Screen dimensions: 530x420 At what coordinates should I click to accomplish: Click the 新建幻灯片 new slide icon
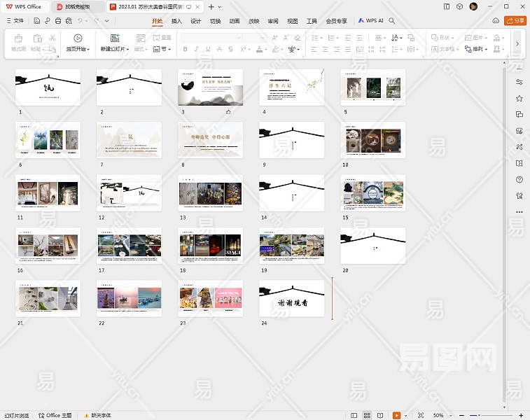click(x=114, y=38)
